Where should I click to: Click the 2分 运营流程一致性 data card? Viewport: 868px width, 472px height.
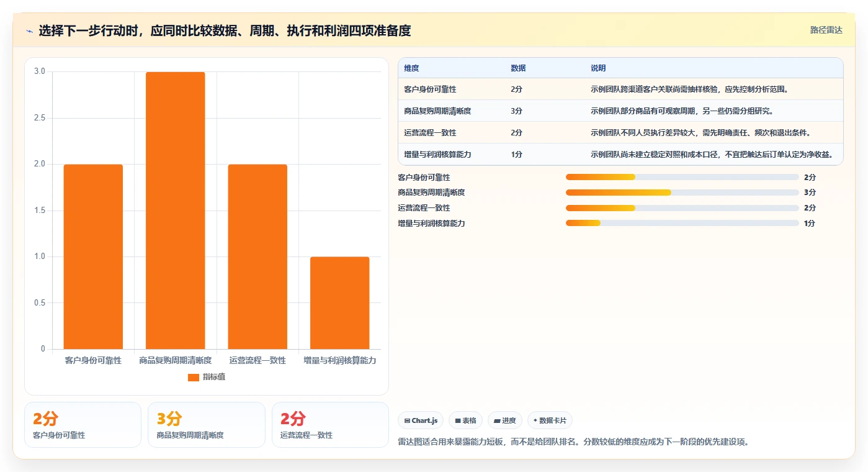click(330, 425)
